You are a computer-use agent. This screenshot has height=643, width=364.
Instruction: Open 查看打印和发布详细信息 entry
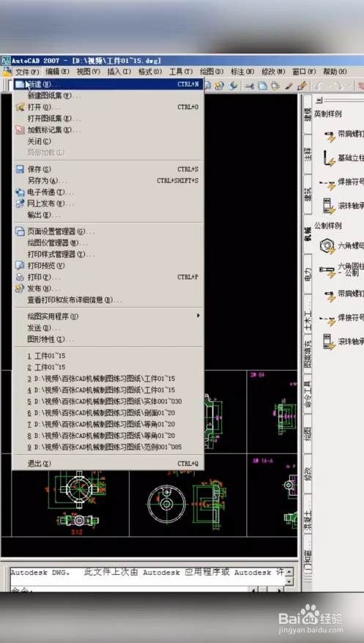(108, 300)
